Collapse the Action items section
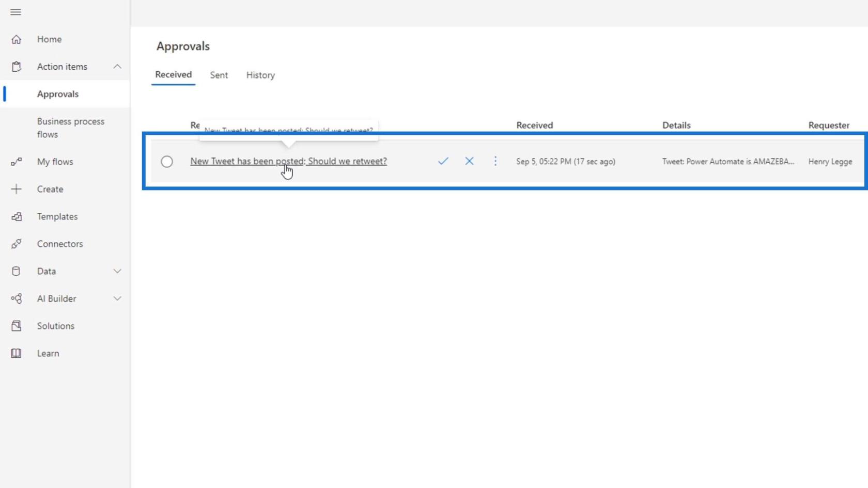Viewport: 868px width, 488px height. pos(117,67)
